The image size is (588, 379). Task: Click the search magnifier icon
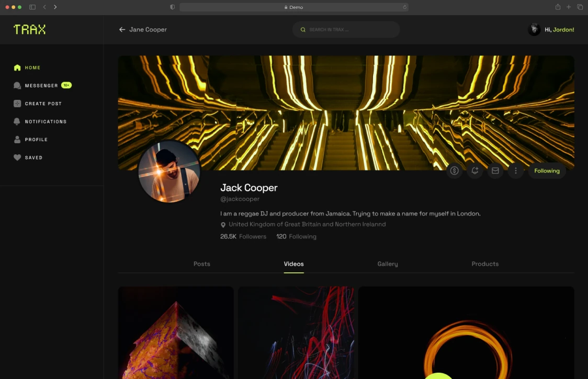[x=303, y=30]
